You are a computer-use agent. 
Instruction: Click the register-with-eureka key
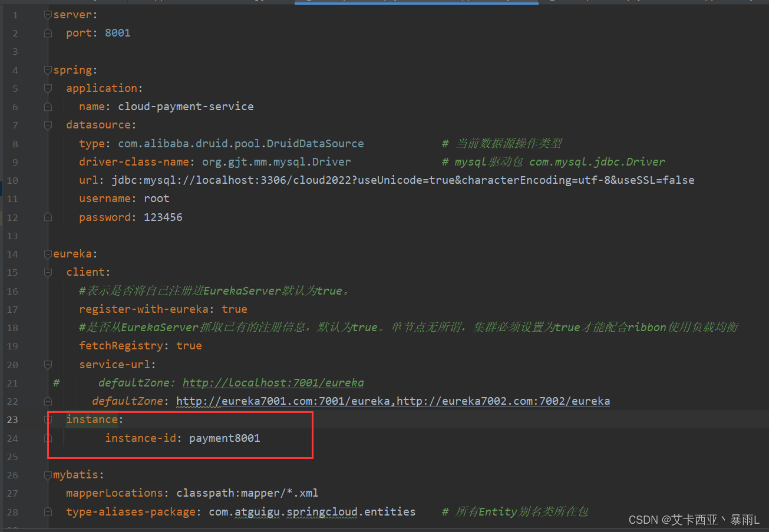(145, 309)
